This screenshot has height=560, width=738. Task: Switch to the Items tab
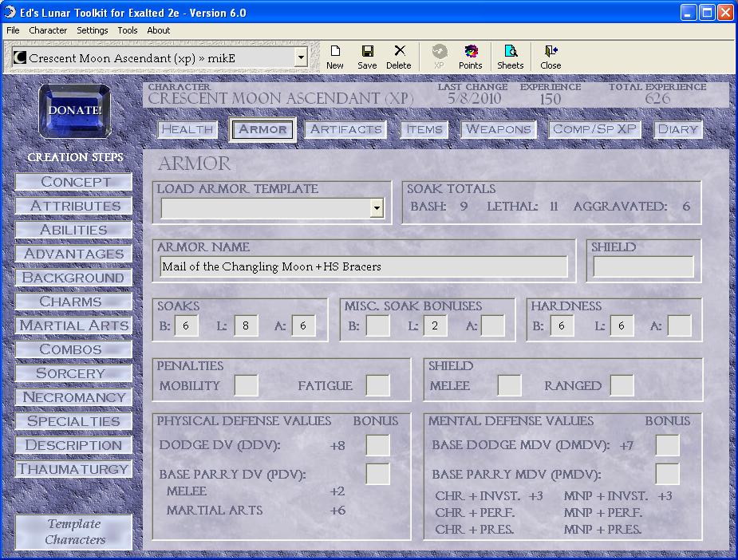tap(424, 129)
